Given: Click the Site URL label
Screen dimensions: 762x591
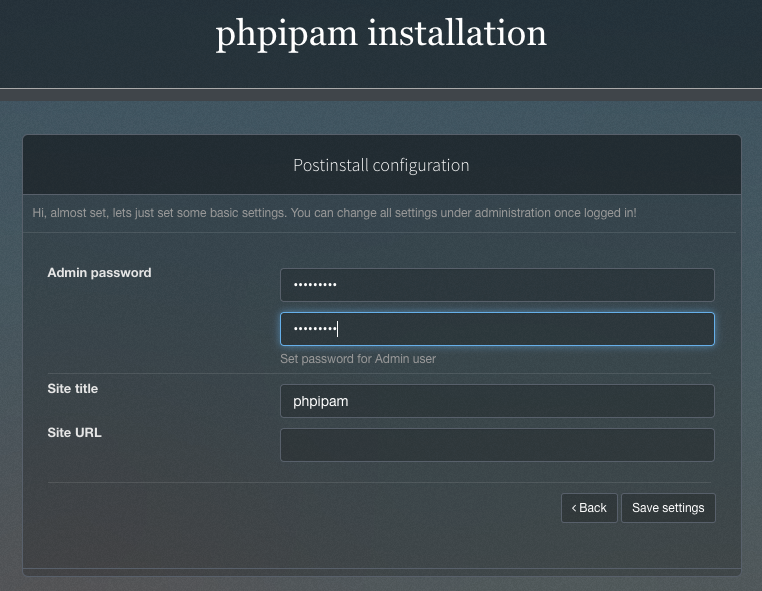Looking at the screenshot, I should pos(74,433).
